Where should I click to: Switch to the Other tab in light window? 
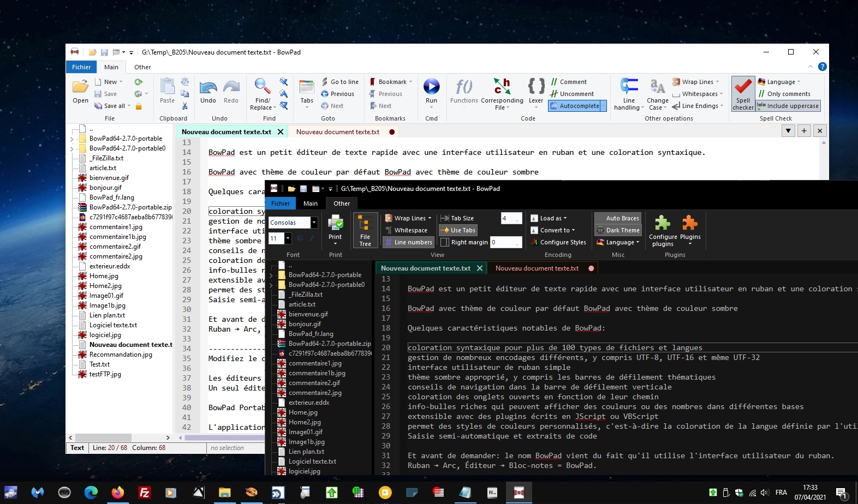(142, 67)
